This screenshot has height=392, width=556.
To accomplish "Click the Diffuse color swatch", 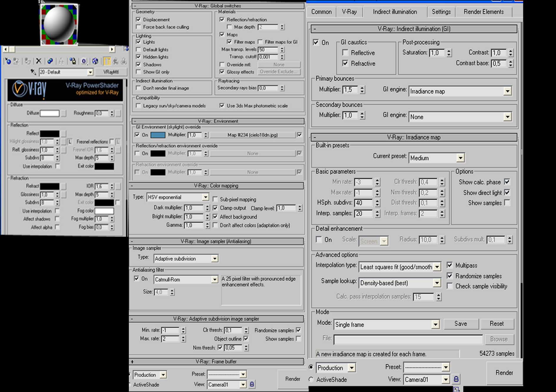I will click(x=49, y=113).
